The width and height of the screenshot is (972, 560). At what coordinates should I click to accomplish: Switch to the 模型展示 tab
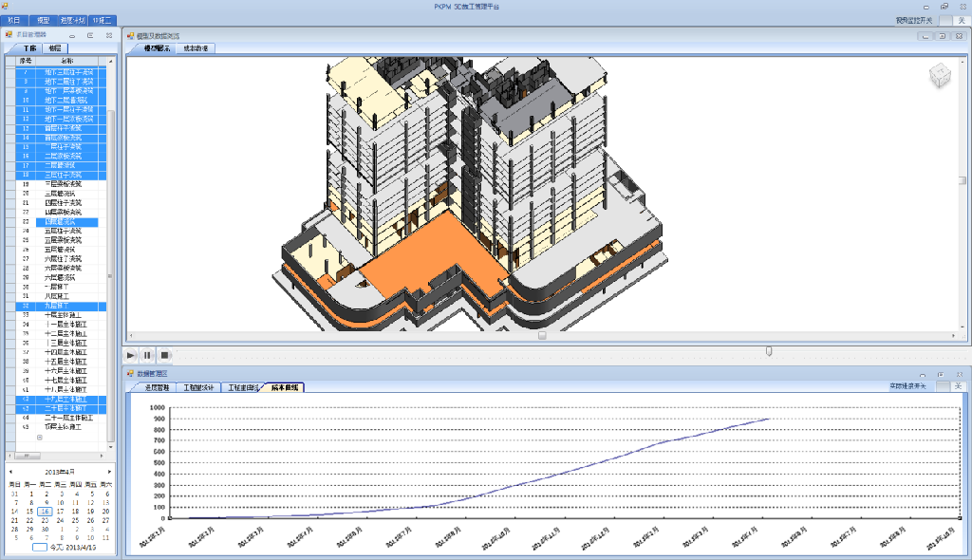[157, 48]
